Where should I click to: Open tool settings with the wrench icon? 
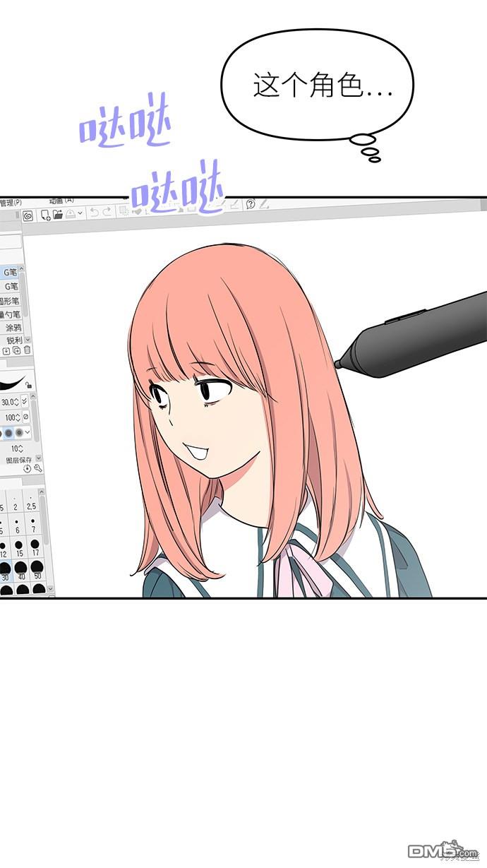click(37, 468)
